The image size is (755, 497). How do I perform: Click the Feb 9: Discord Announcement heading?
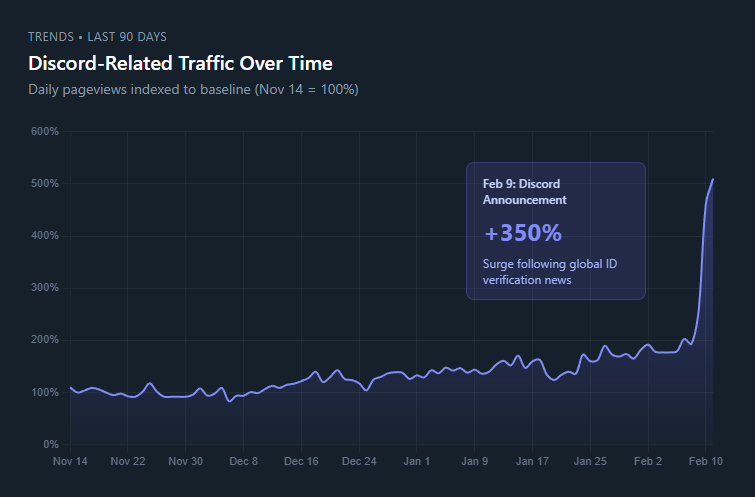(x=524, y=192)
